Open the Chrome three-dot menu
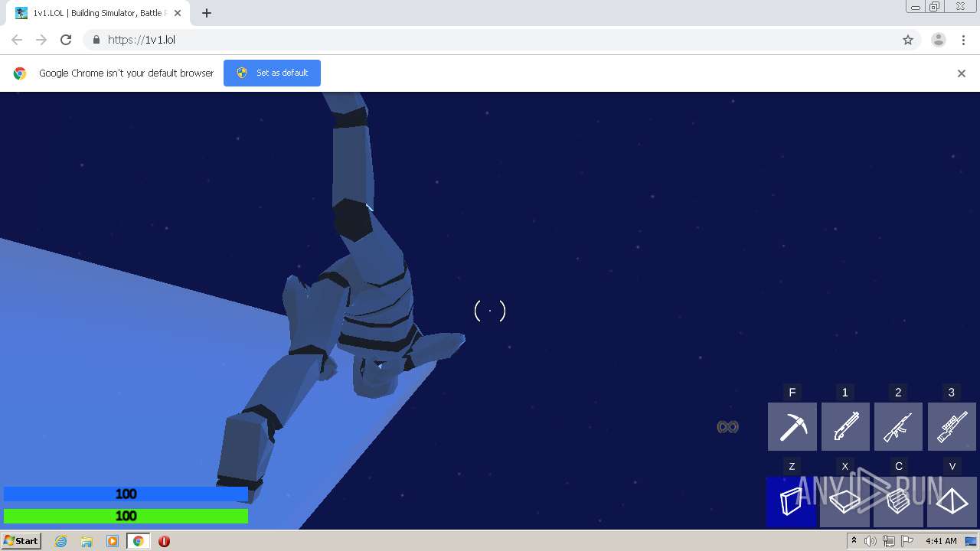 (x=963, y=40)
